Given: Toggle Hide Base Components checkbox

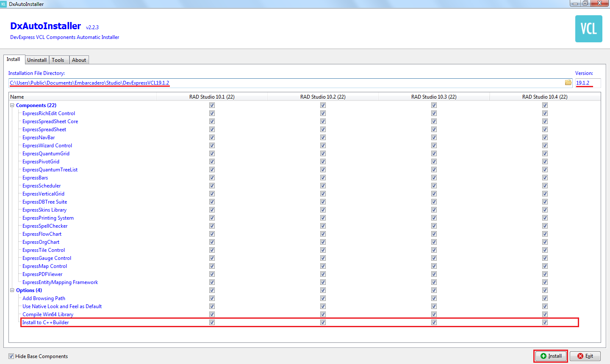Looking at the screenshot, I should point(11,356).
